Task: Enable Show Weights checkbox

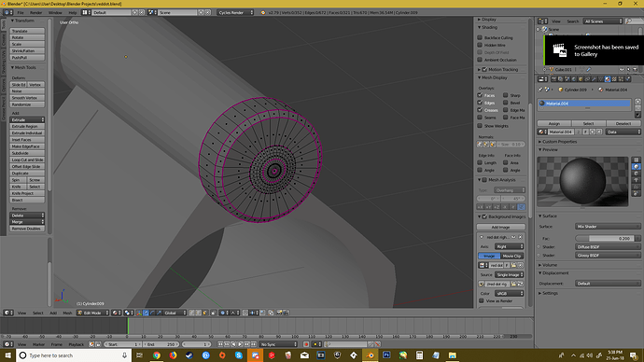Action: pyautogui.click(x=480, y=126)
